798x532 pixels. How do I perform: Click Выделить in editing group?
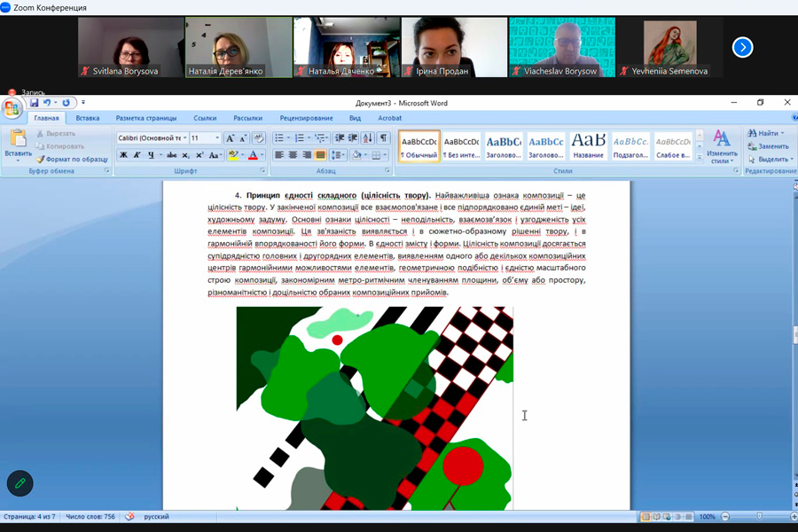772,160
